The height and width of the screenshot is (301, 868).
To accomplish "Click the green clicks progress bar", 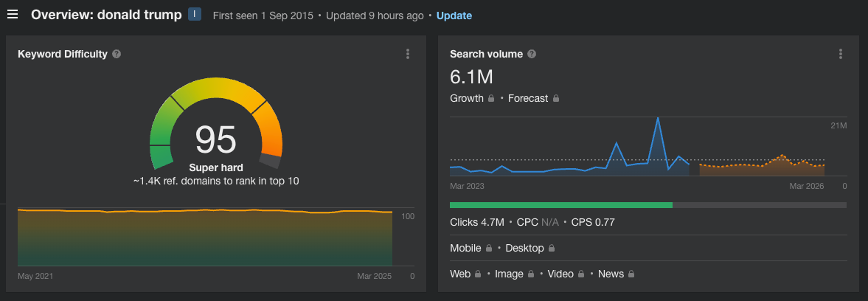I will [x=561, y=205].
